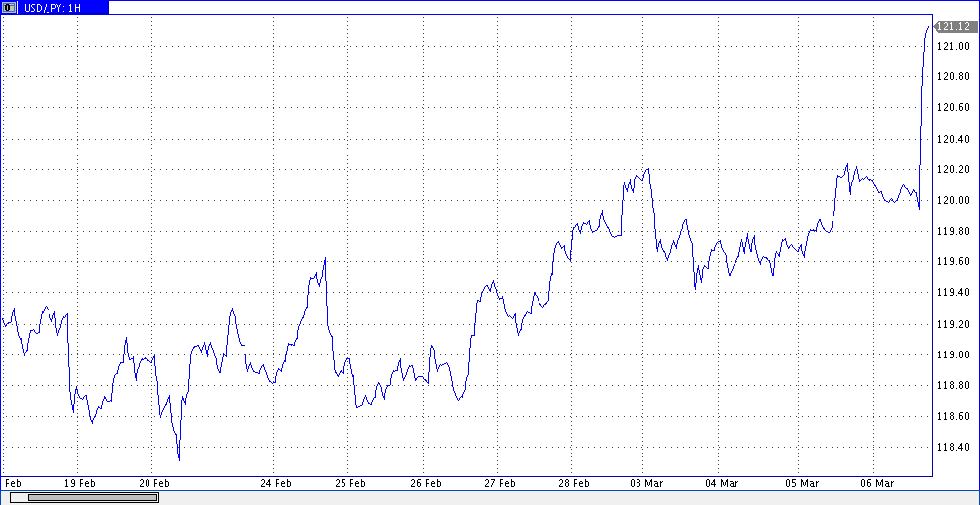Click the 25 Feb date label
This screenshot has height=505, width=980.
[x=350, y=483]
